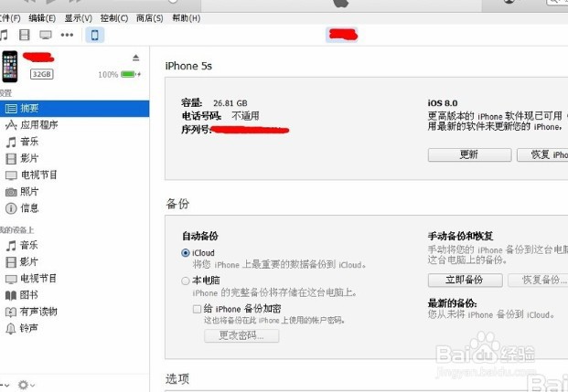The image size is (568, 392).
Task: Open the 编辑(E) menu
Action: point(42,18)
